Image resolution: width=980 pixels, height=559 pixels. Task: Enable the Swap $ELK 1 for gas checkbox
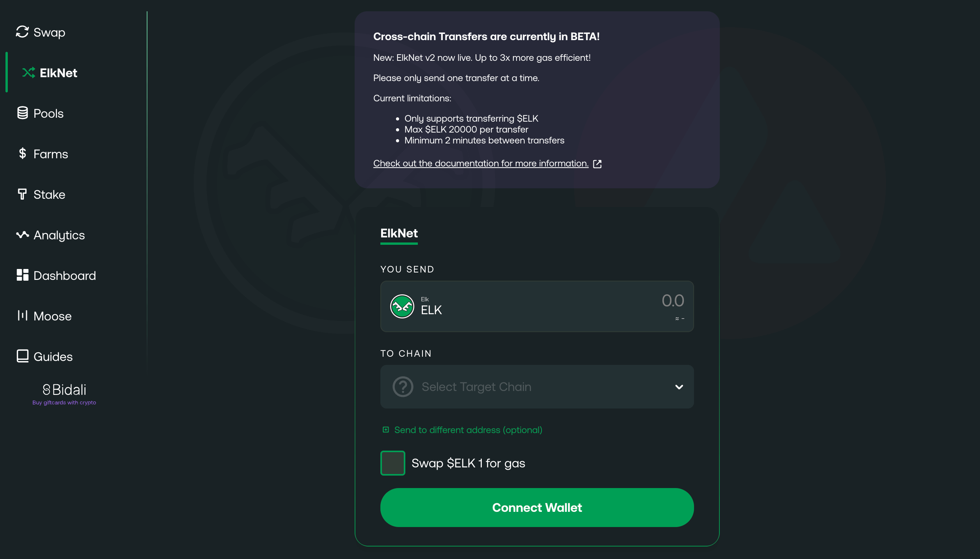pyautogui.click(x=392, y=463)
